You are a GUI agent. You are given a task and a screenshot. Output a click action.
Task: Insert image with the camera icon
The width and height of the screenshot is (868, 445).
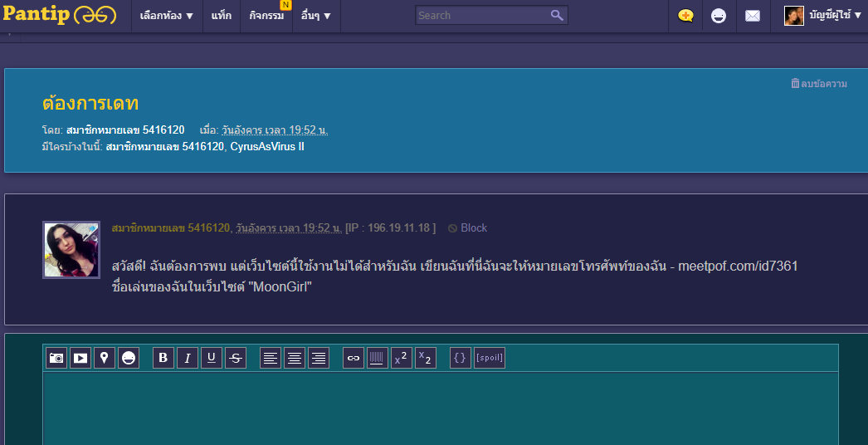coord(56,358)
